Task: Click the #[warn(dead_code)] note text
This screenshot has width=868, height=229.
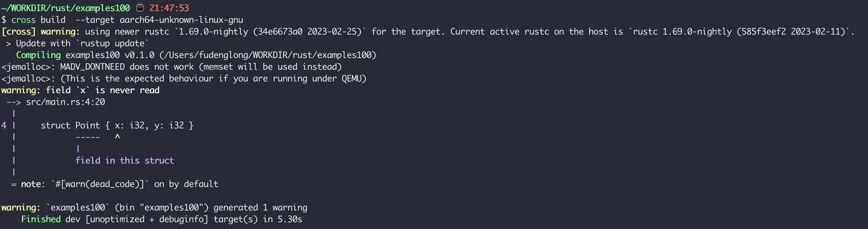Action: point(100,184)
